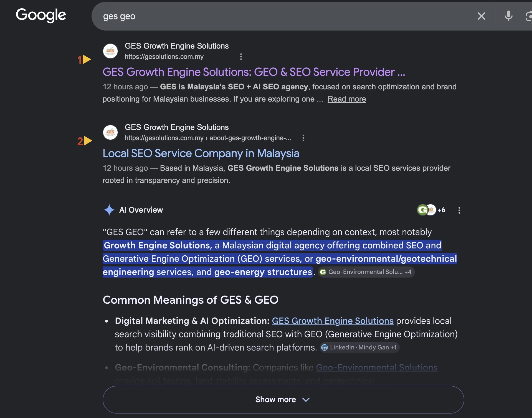Open AI Overview sources +6 icons

431,210
